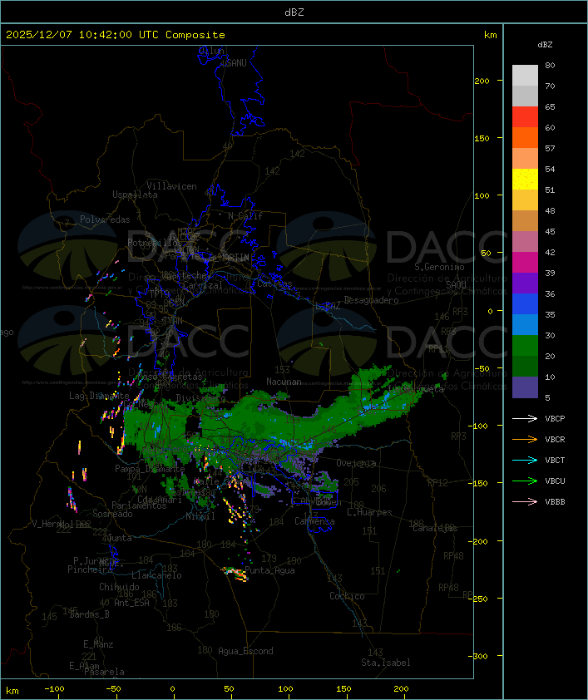Screen dimensions: 588x700
Task: Click the Pampa_Diamante place label
Action: (x=150, y=469)
